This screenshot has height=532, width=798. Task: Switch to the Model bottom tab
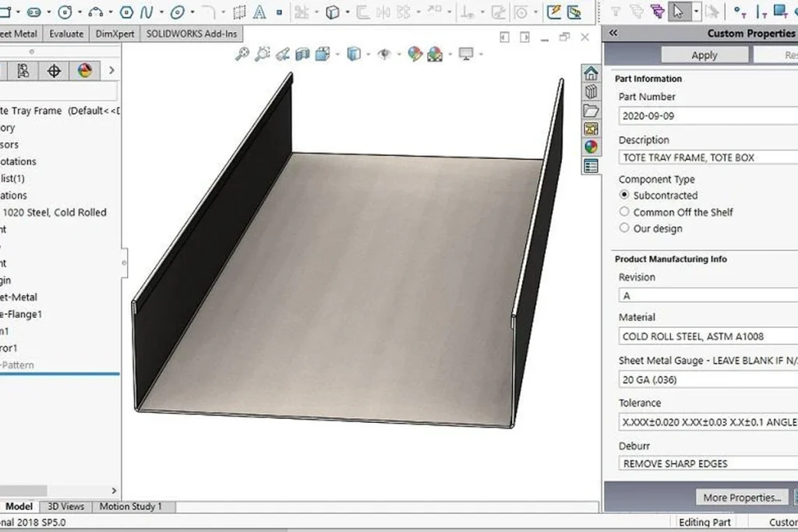(x=19, y=506)
